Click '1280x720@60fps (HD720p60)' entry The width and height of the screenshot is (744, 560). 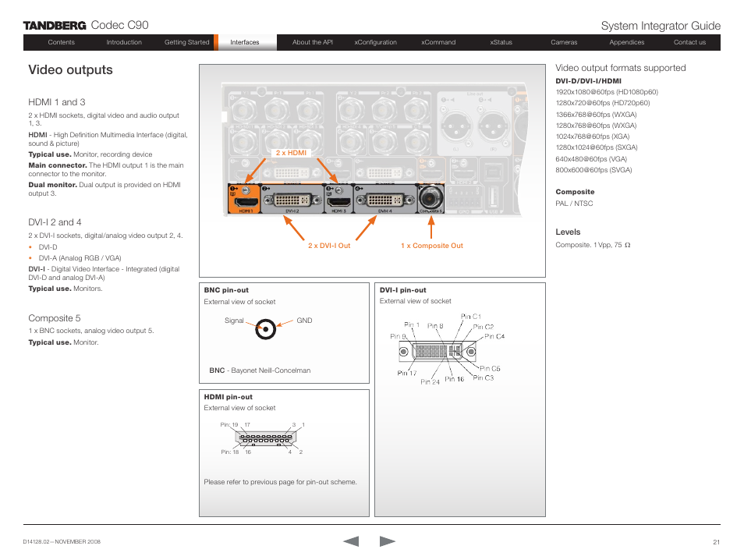pos(603,103)
